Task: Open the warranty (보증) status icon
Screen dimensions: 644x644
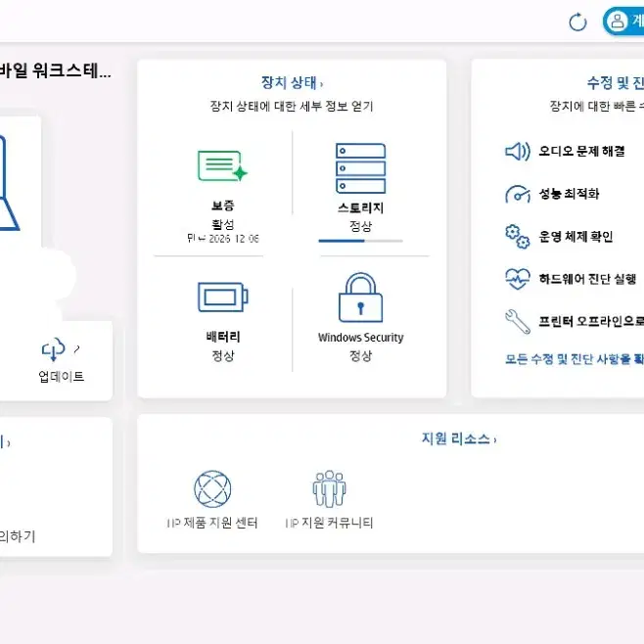Action: pos(222,166)
